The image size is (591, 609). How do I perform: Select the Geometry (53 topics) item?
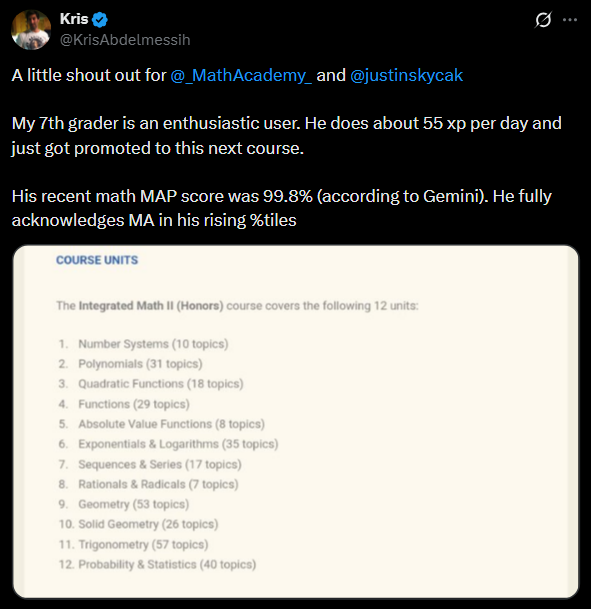(134, 504)
